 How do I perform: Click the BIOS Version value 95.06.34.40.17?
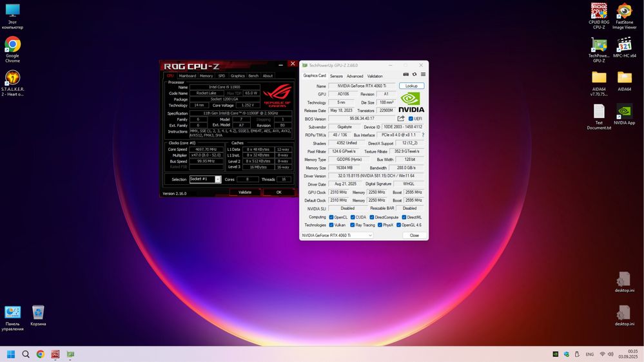tap(362, 119)
